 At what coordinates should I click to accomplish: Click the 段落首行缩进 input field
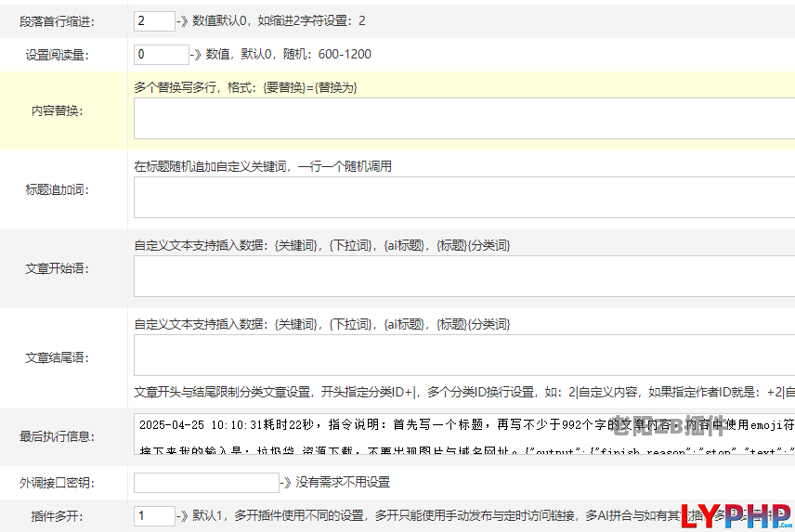154,21
